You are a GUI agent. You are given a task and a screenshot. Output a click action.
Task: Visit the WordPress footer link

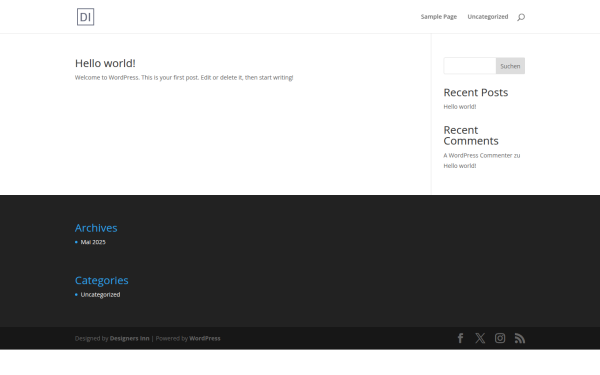[x=205, y=338]
